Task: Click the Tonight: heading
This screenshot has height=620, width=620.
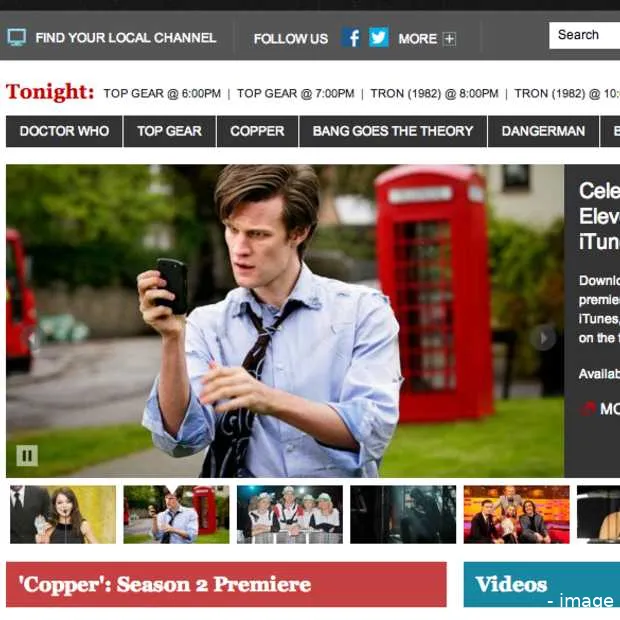Action: (50, 92)
